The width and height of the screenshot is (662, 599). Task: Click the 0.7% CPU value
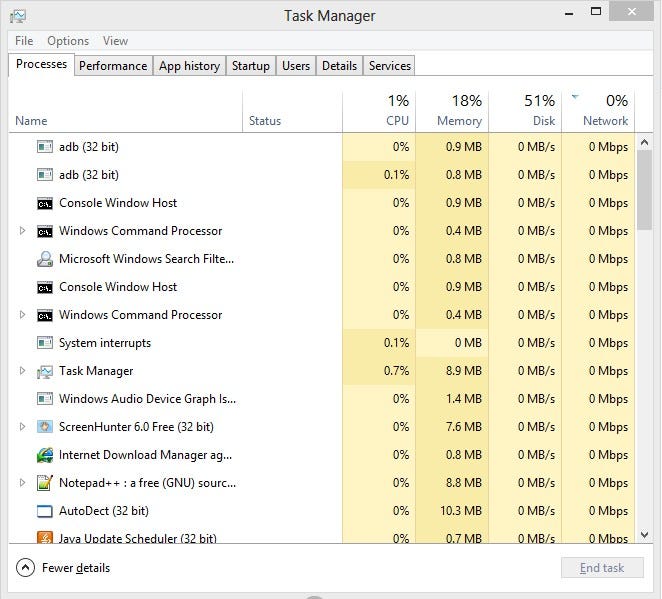click(396, 371)
